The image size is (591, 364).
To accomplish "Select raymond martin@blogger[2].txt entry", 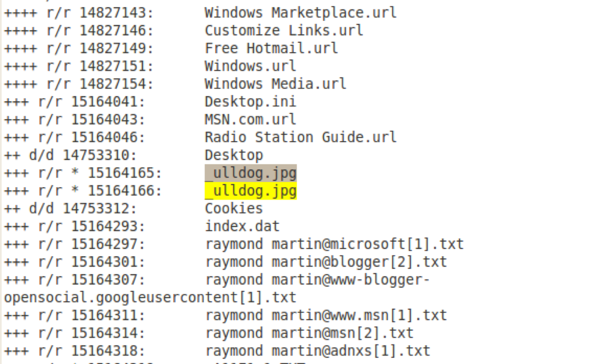I will click(326, 262).
